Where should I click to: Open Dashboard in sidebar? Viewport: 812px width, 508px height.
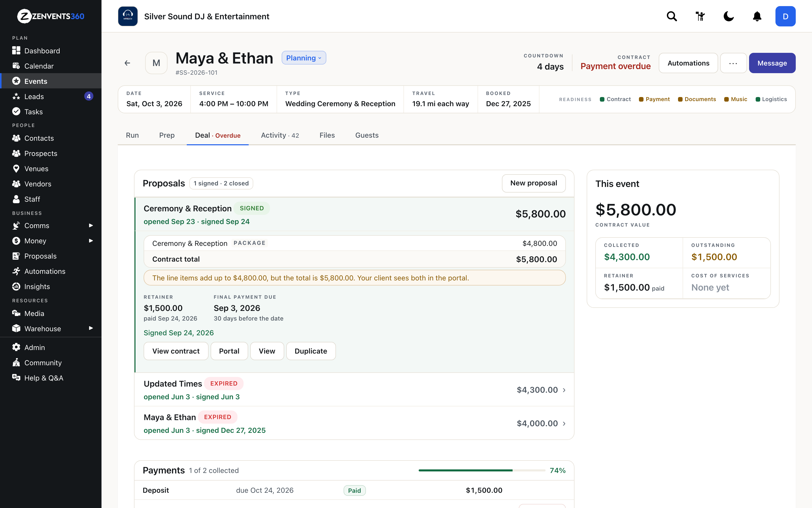click(51, 51)
